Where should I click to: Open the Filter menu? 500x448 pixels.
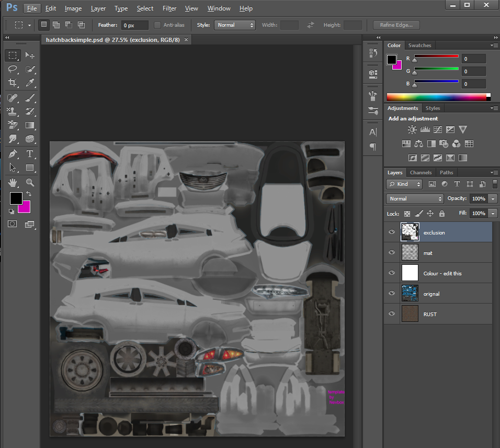(x=169, y=8)
